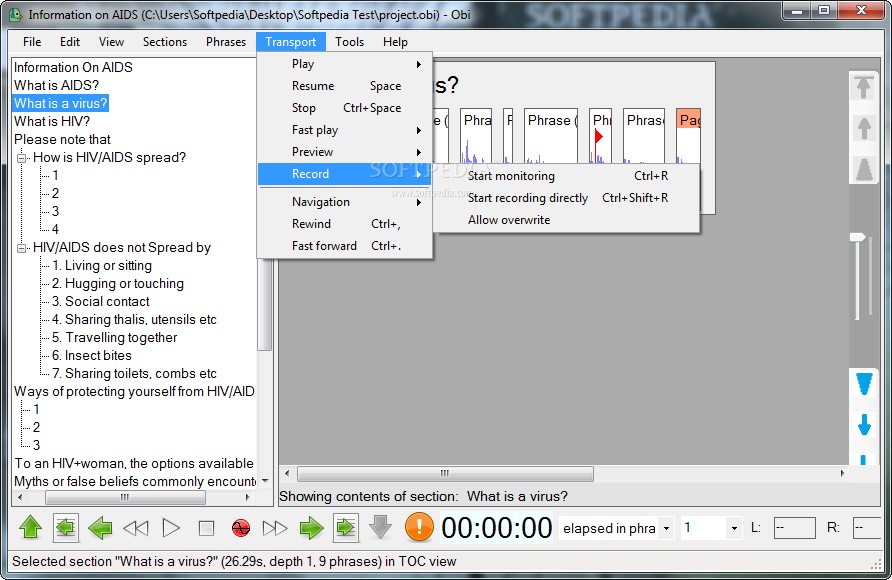892x580 pixels.
Task: Select '3. Social contact' item
Action: (101, 301)
